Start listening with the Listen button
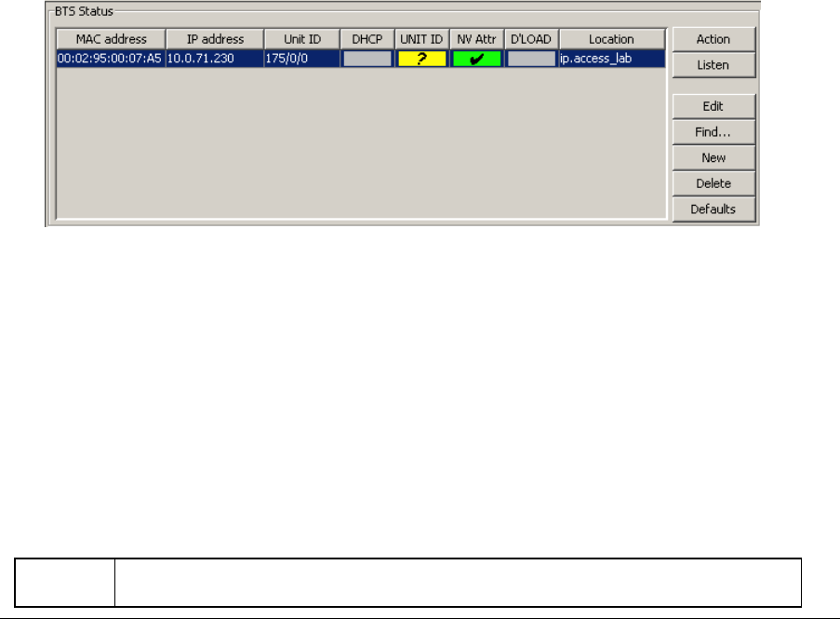 pos(713,65)
